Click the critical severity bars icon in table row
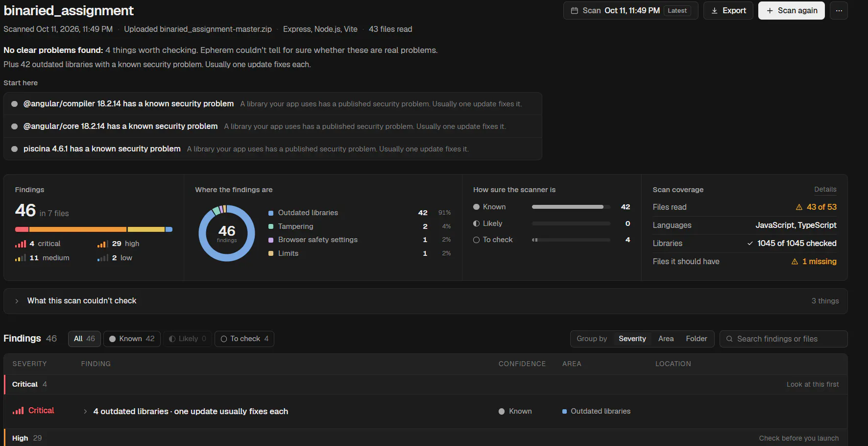Screen dimensions: 868x446 pos(18,411)
